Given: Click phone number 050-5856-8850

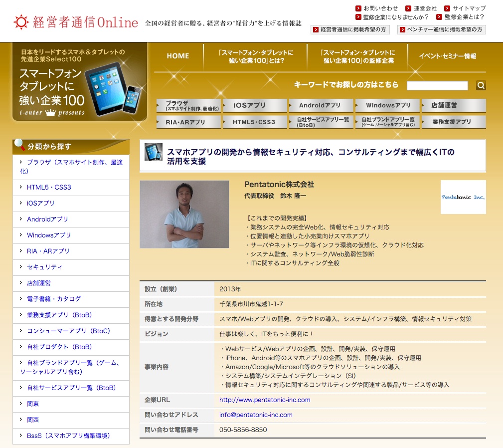Looking at the screenshot, I should pos(243,430).
